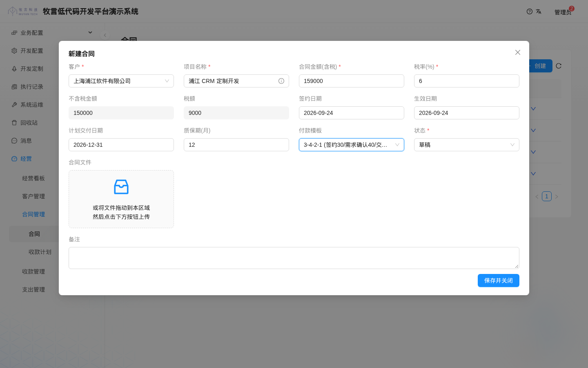Click the 不含税金额 field showing 150000

121,113
